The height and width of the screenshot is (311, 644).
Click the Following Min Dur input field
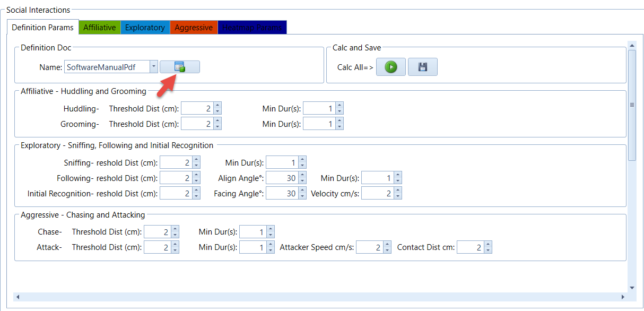pyautogui.click(x=377, y=178)
